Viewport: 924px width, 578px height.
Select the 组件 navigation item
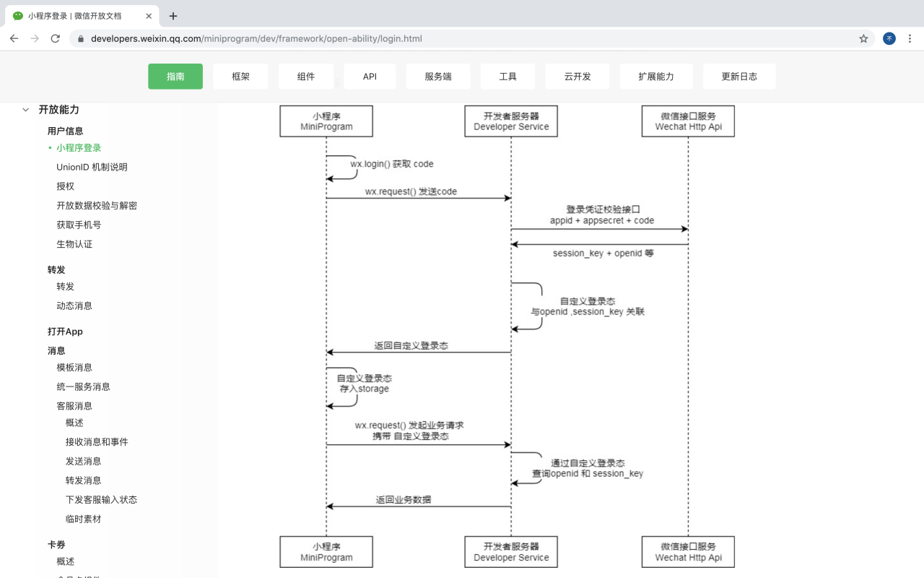(305, 76)
